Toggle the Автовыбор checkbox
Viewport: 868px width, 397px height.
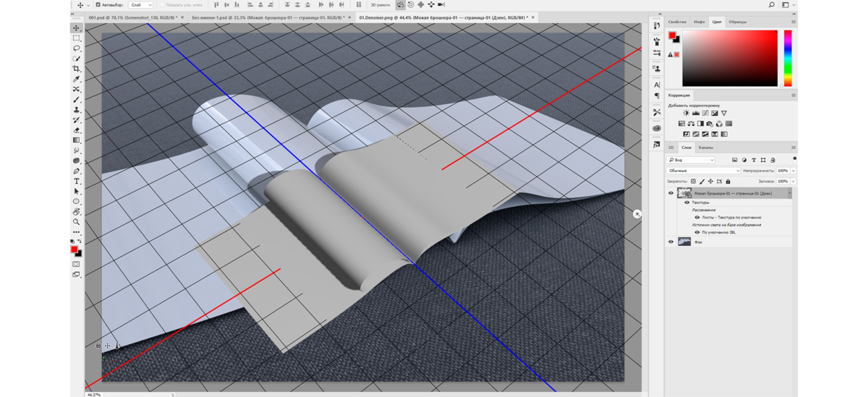98,5
